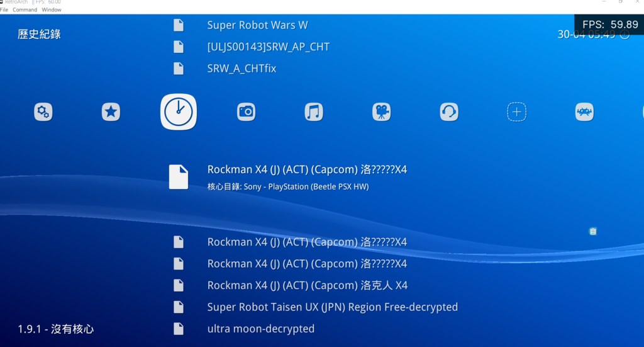Select Super Robot Wars W entry
Image resolution: width=644 pixels, height=347 pixels.
coord(257,25)
